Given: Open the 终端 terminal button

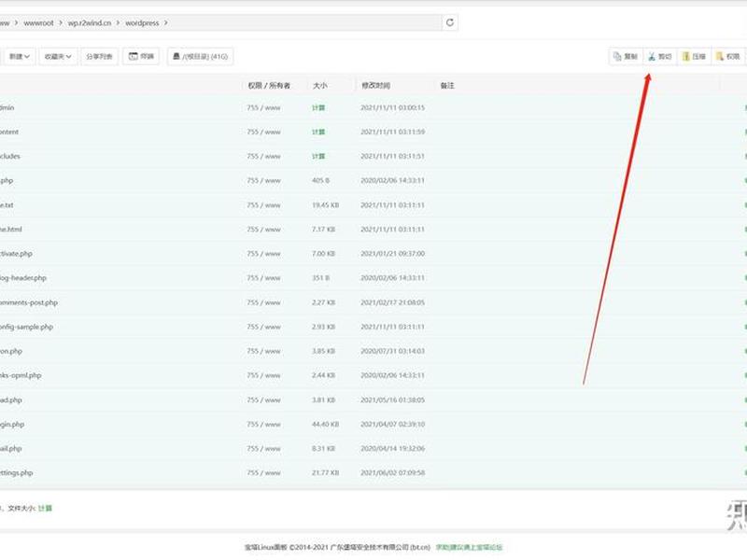Looking at the screenshot, I should click(x=141, y=57).
